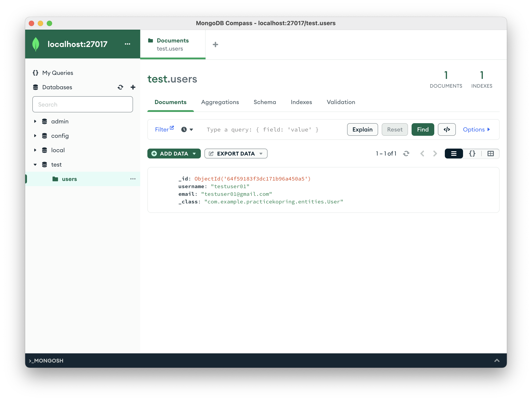
Task: Open the users collection
Action: point(69,179)
